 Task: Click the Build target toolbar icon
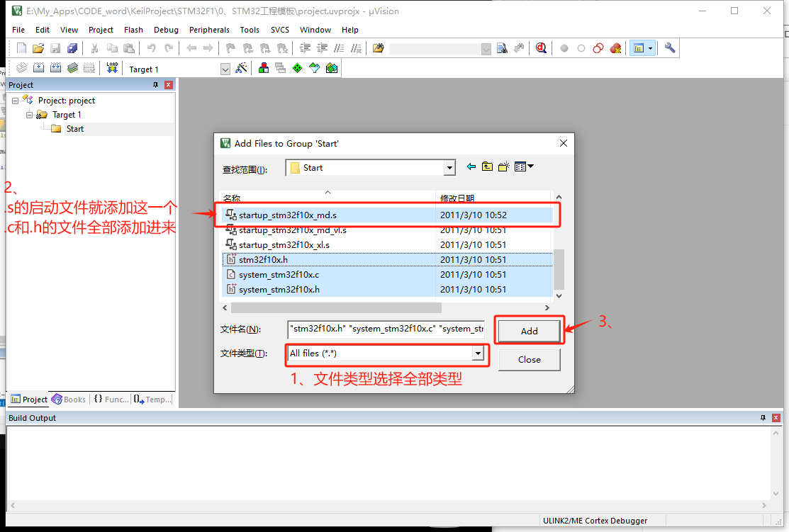(39, 68)
